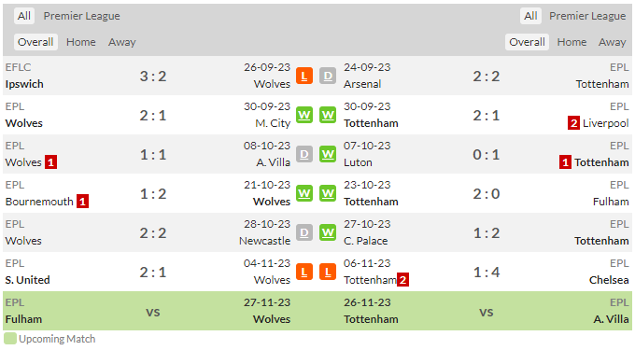635x364 pixels.
Task: Switch left table to Home matches
Action: point(81,42)
